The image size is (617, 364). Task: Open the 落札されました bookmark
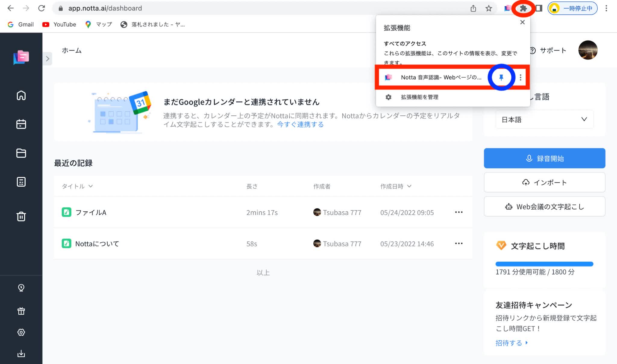coord(152,24)
